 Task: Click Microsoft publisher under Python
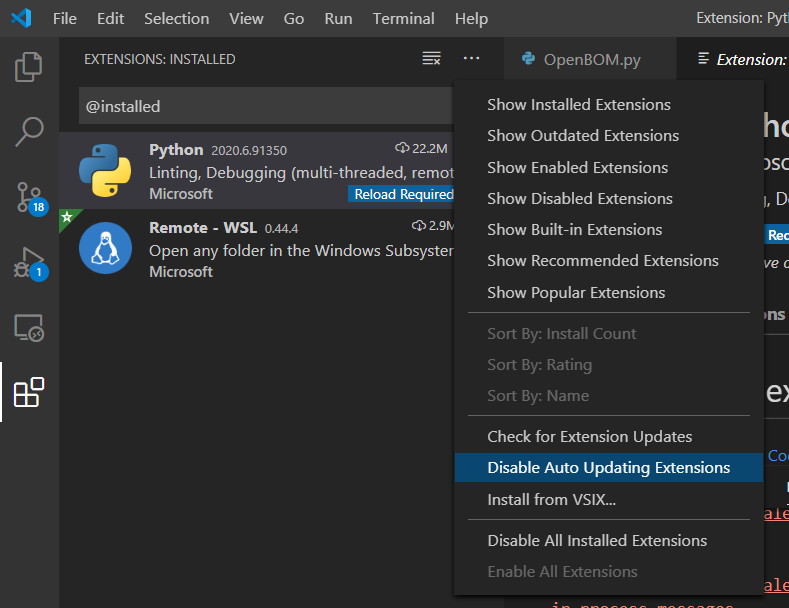click(x=181, y=194)
